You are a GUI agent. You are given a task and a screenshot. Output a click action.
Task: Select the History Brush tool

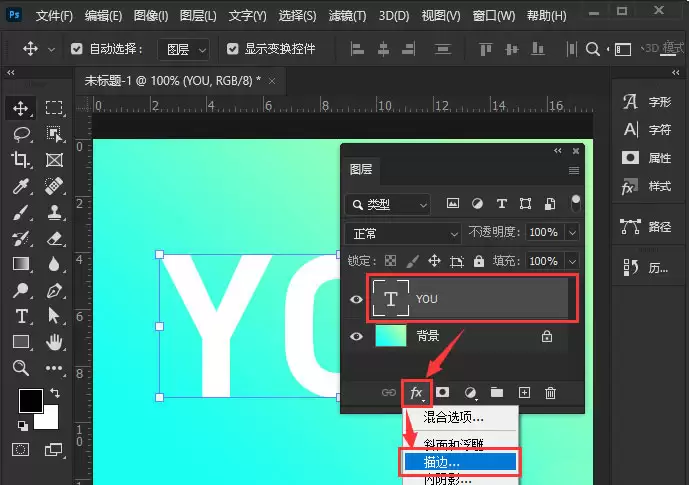tap(21, 239)
